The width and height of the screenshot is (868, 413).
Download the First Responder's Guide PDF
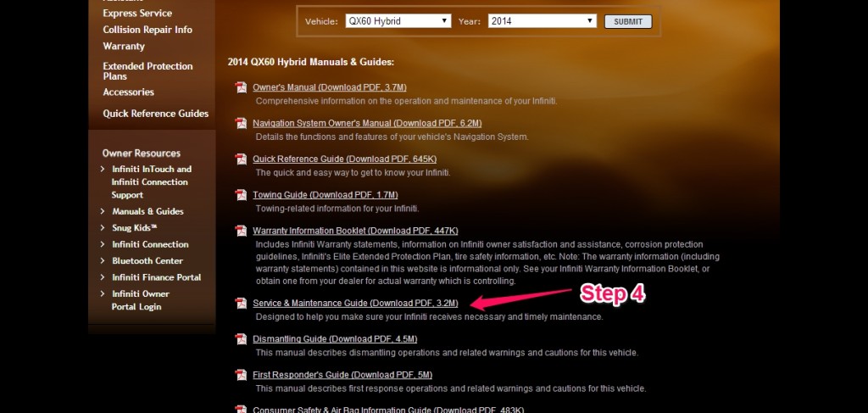(x=342, y=375)
